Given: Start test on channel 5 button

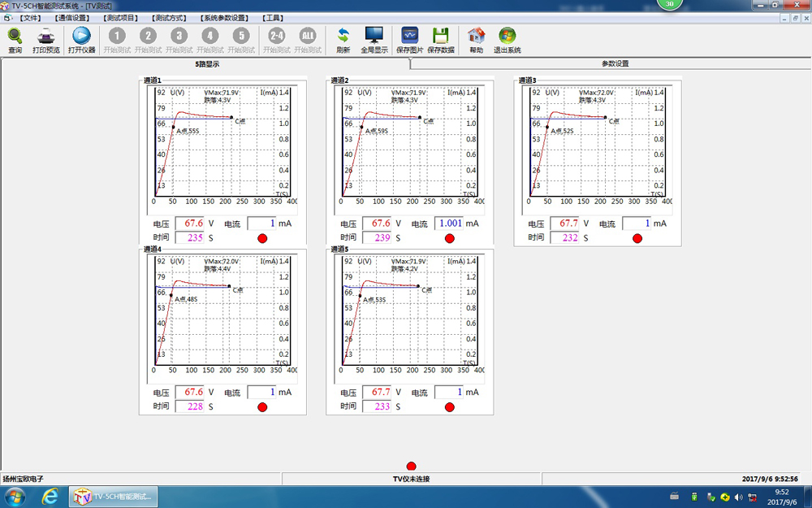Looking at the screenshot, I should (240, 37).
